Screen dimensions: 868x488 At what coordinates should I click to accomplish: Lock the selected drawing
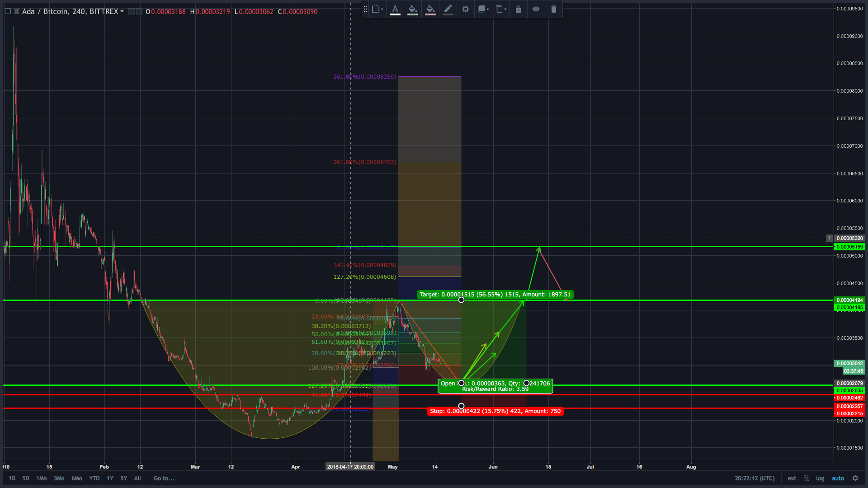tap(519, 9)
